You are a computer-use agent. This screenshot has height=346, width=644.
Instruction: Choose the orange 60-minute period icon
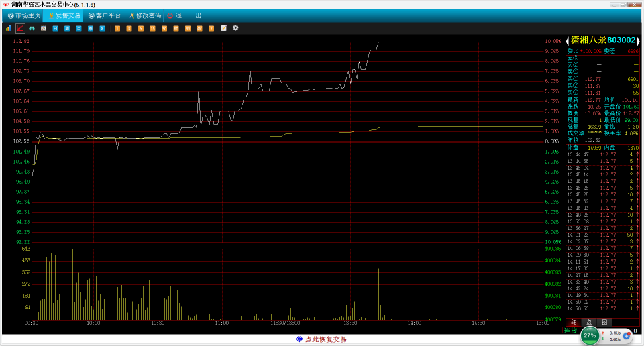[x=176, y=28]
